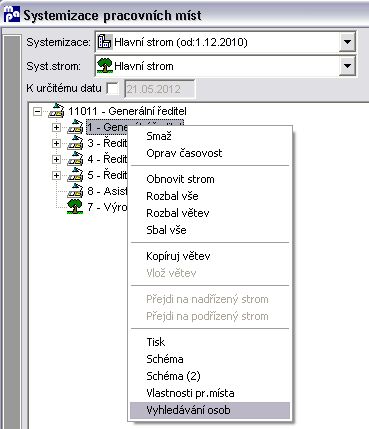Choose Kopíruj větev from menu
This screenshot has height=429, width=369.
(210, 256)
